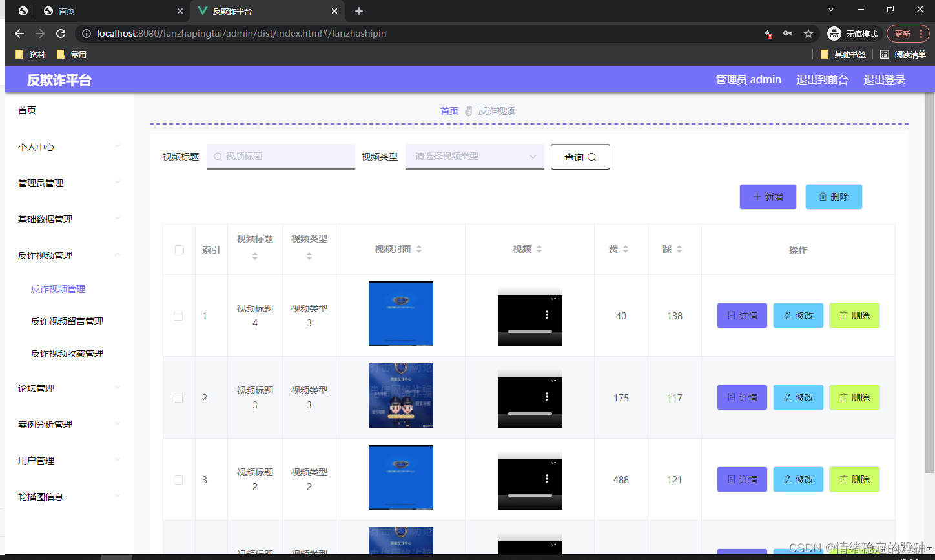Open the 请选择视频类型 dropdown
The width and height of the screenshot is (935, 560).
coord(475,156)
